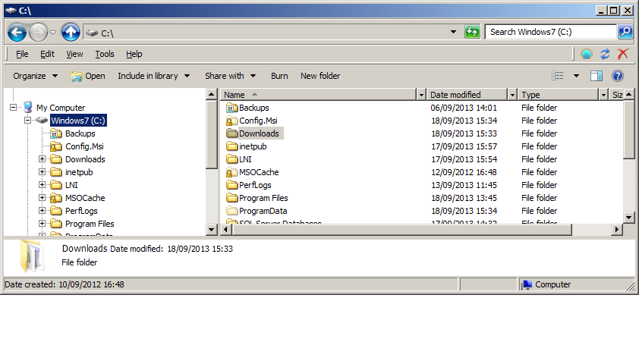Image resolution: width=639 pixels, height=364 pixels.
Task: Open the address bar history dropdown
Action: 453,32
